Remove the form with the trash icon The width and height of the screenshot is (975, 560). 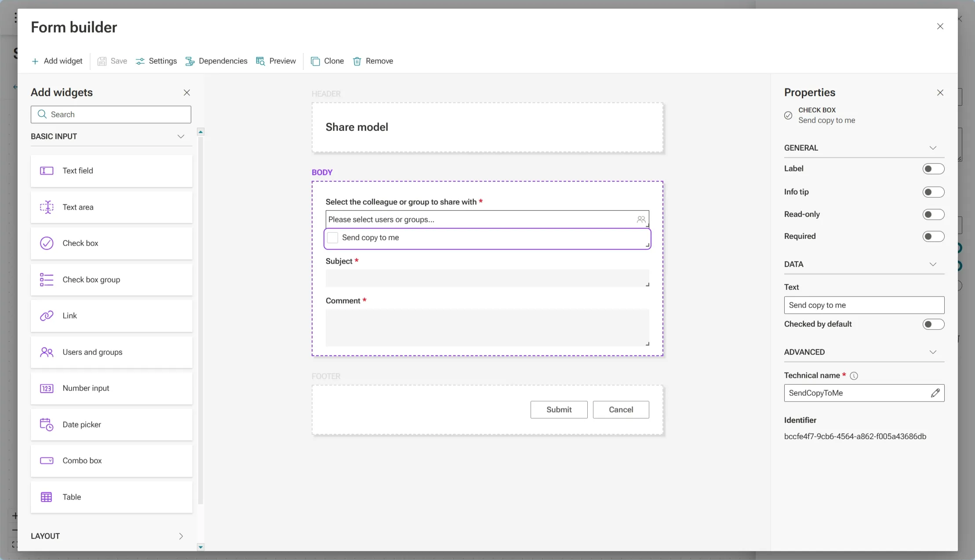pos(373,61)
